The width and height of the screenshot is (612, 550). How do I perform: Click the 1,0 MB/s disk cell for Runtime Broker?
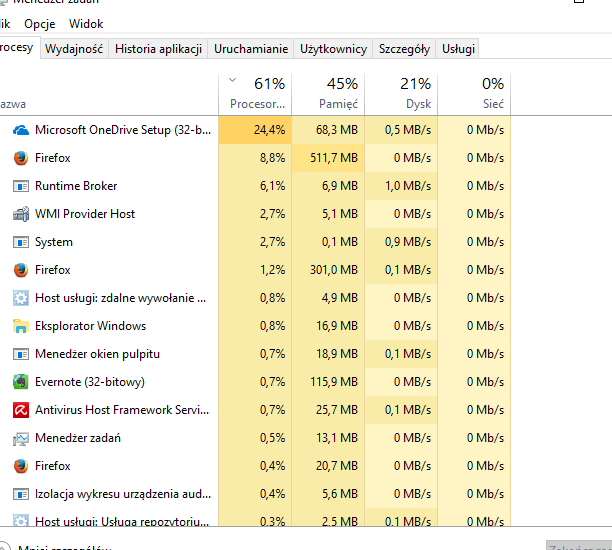tap(401, 186)
